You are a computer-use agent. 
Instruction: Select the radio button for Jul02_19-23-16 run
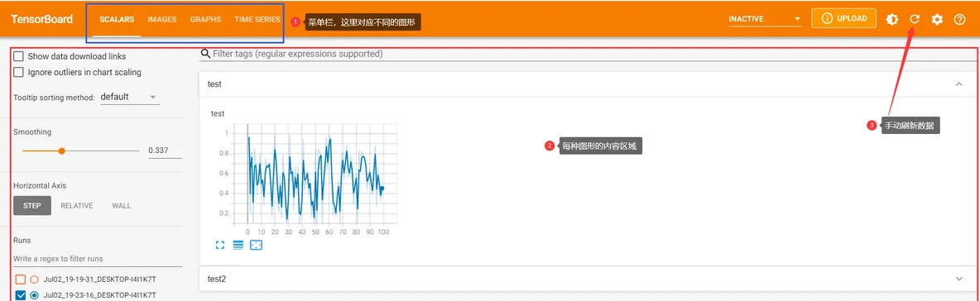tap(35, 294)
